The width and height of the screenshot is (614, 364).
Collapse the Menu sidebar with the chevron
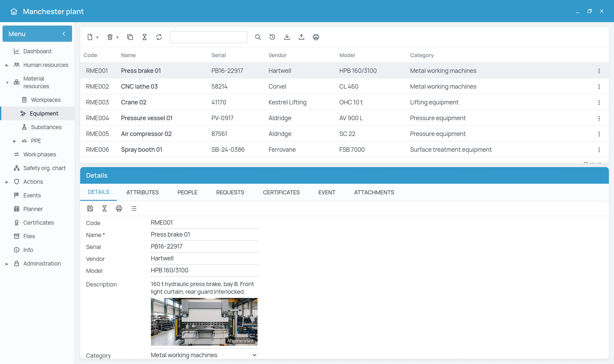click(x=64, y=34)
